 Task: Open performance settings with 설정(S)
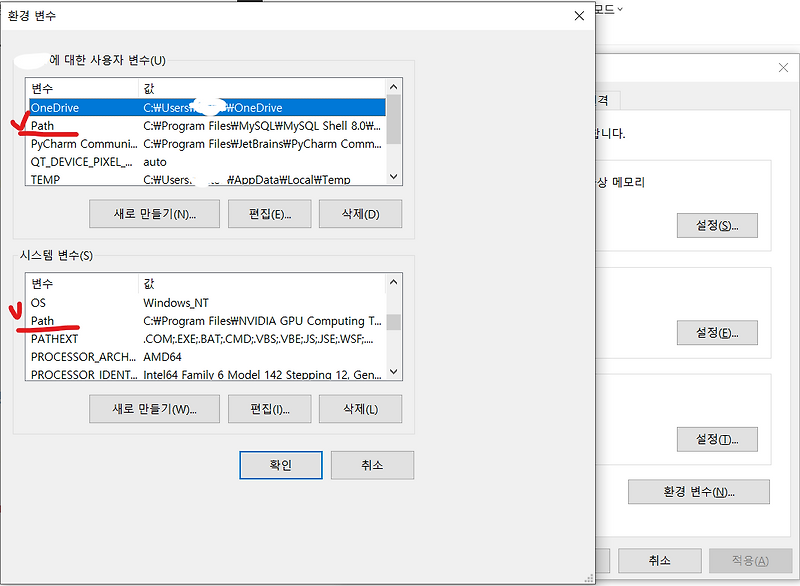[x=716, y=225]
